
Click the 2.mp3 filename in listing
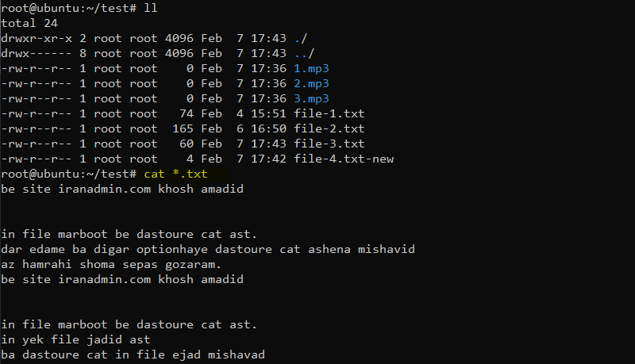(311, 84)
